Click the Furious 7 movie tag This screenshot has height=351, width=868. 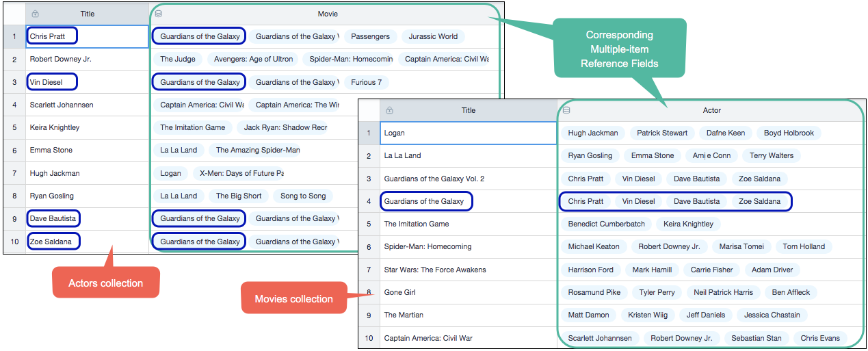tap(367, 82)
